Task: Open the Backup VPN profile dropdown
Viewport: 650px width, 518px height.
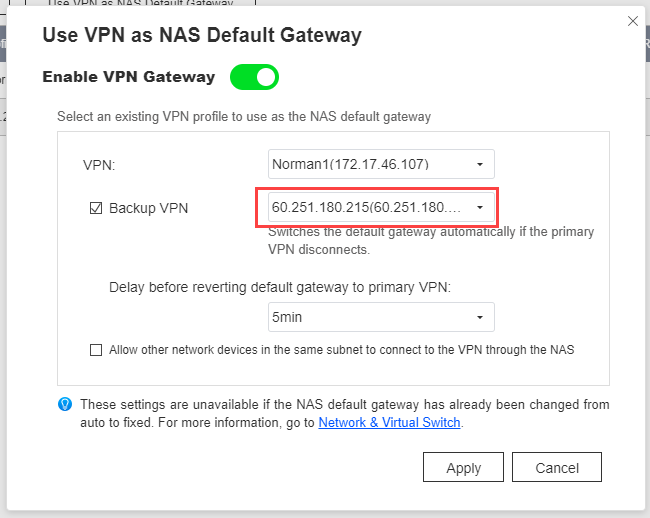Action: 381,207
